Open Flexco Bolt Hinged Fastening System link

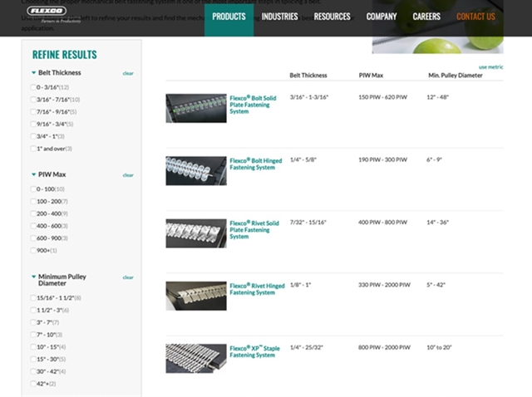tap(256, 164)
